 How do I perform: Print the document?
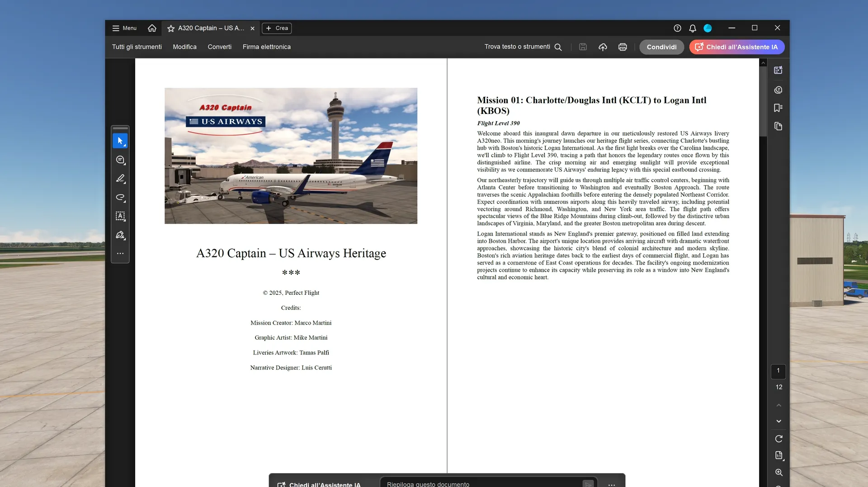(x=623, y=47)
